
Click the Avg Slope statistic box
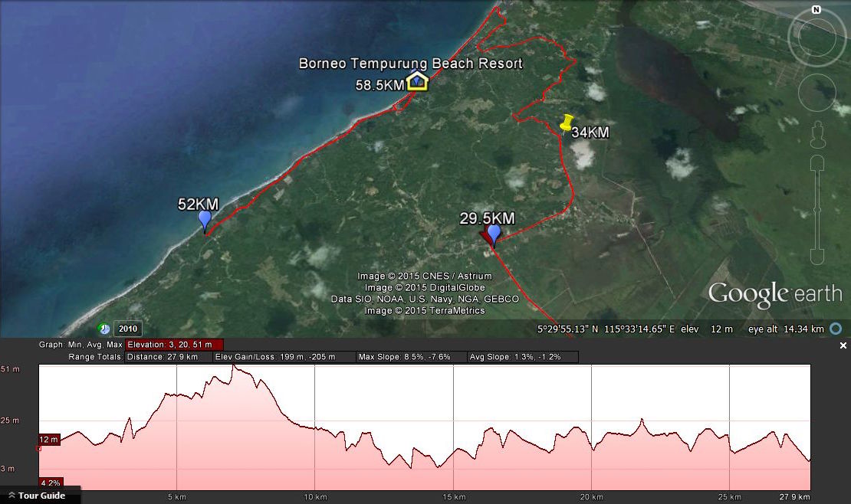pyautogui.click(x=522, y=357)
